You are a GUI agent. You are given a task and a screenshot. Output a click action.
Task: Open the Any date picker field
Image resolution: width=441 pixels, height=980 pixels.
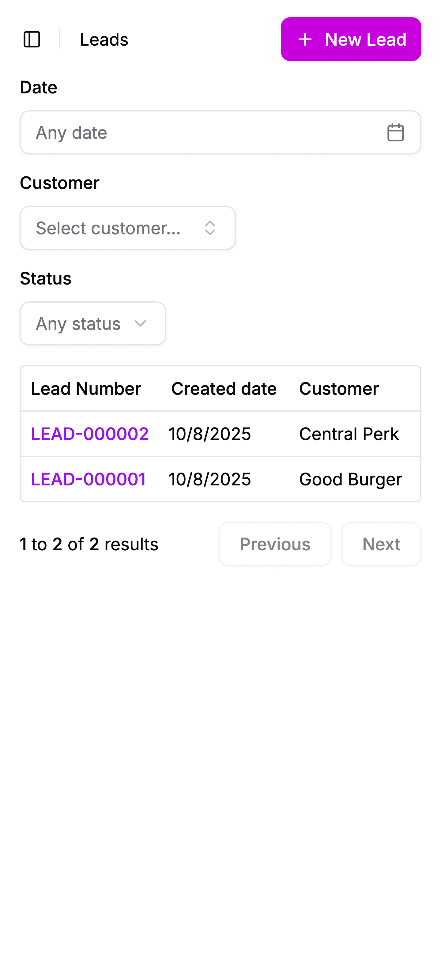click(205, 132)
